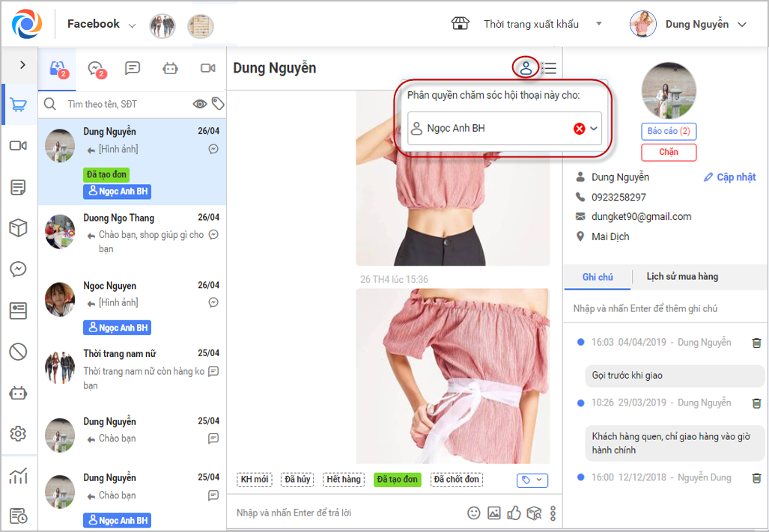Open the Messenger inbox tab icon

click(x=96, y=68)
